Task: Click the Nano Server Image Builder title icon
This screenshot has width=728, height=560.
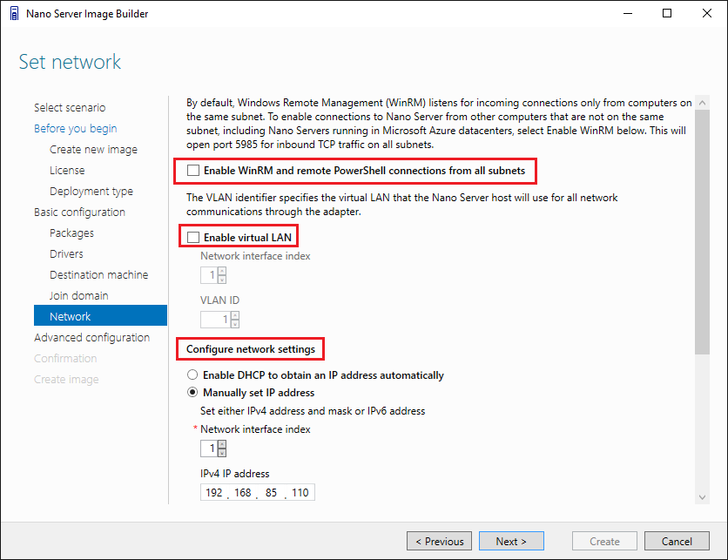Action: point(15,13)
